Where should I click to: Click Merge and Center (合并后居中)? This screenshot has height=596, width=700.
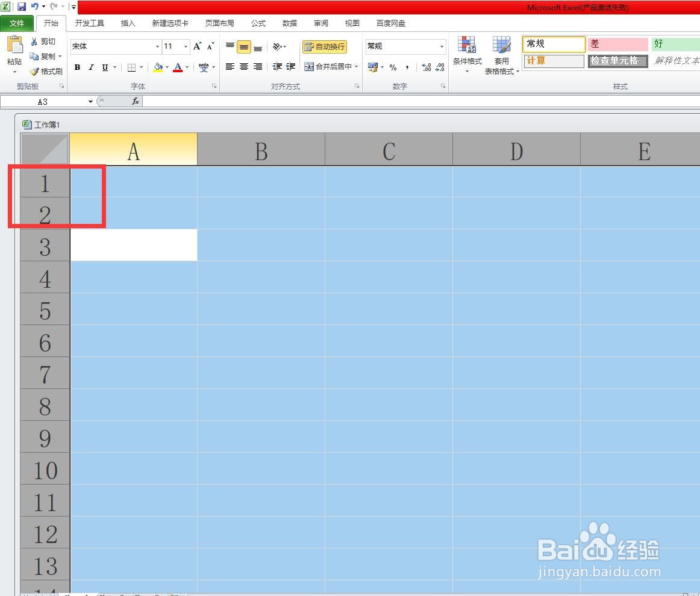point(328,66)
